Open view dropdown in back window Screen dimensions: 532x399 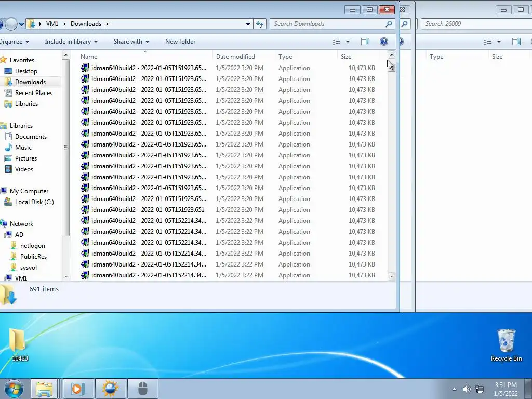click(499, 42)
